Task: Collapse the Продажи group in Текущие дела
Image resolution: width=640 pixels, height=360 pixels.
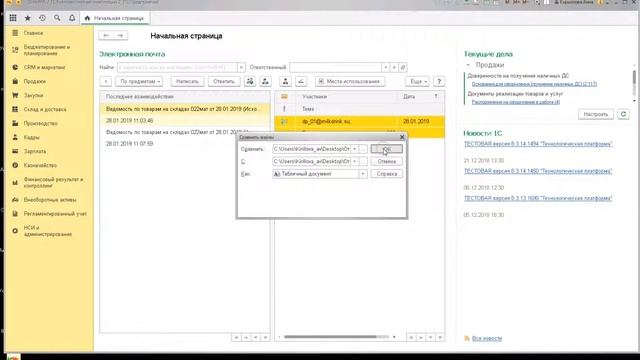Action: pos(468,65)
